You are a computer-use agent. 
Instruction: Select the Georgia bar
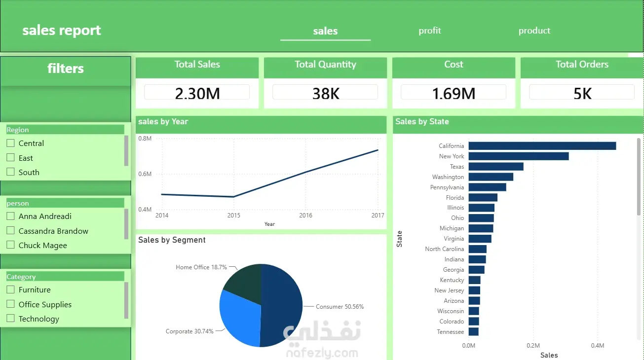[x=477, y=270]
